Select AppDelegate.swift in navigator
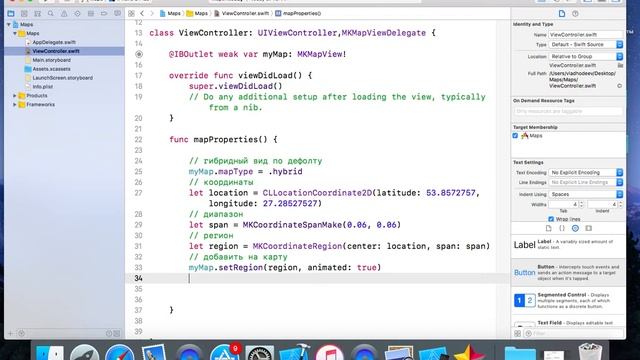 tap(54, 42)
